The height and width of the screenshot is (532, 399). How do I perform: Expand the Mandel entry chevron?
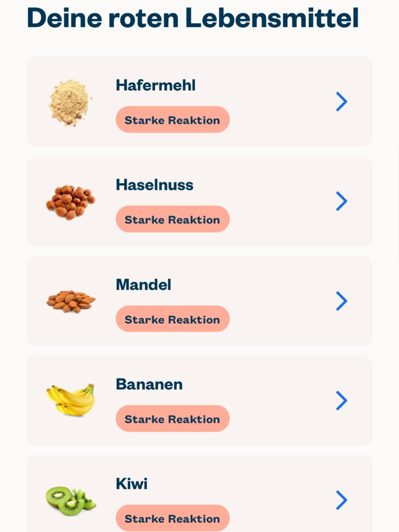341,301
